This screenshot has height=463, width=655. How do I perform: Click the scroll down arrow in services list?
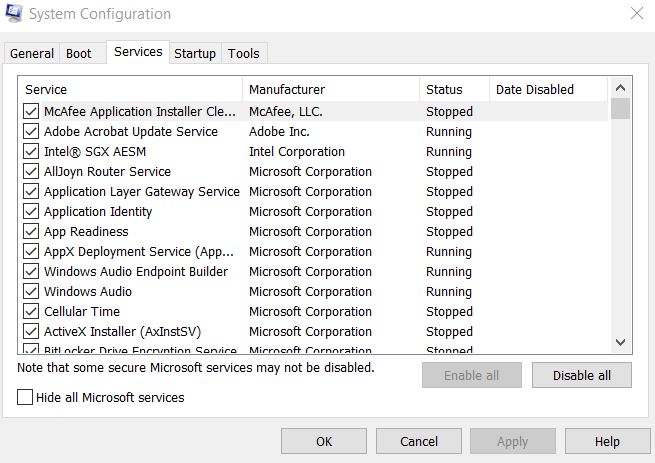tap(620, 342)
